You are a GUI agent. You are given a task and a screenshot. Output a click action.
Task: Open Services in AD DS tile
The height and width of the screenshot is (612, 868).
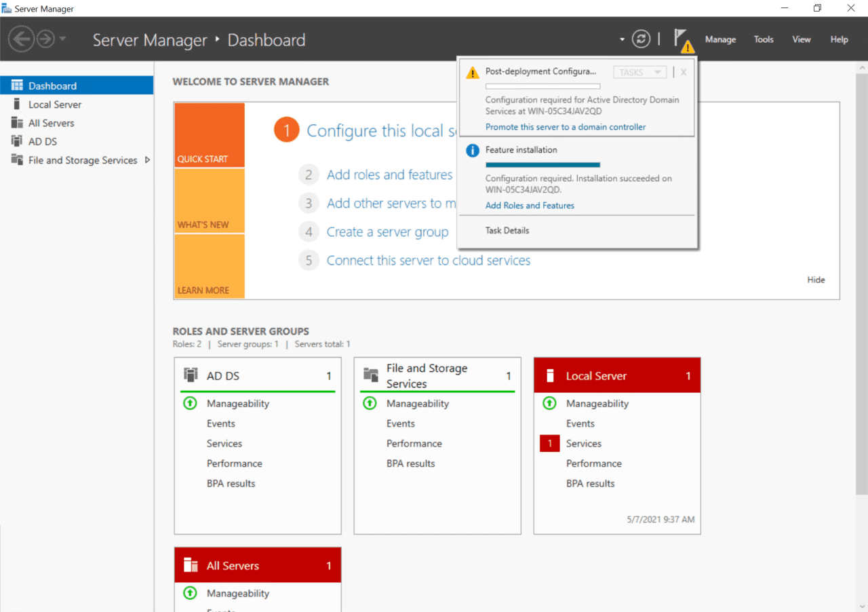click(224, 444)
